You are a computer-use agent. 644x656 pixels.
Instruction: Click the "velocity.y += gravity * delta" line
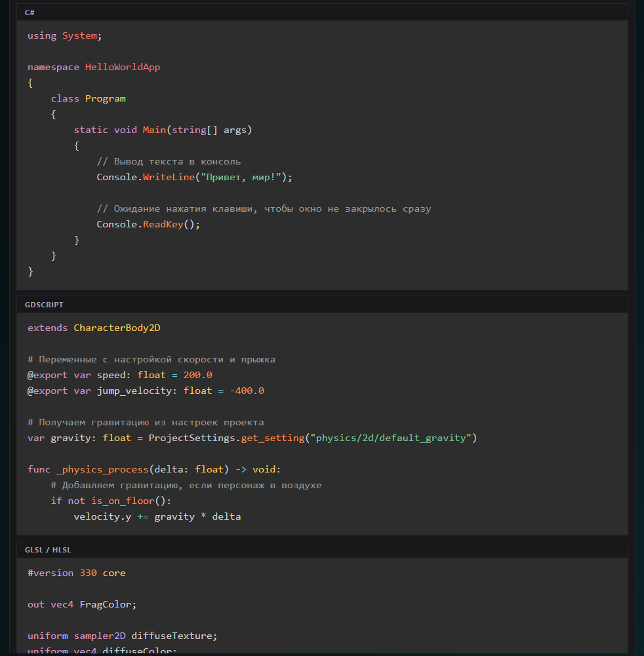(157, 516)
